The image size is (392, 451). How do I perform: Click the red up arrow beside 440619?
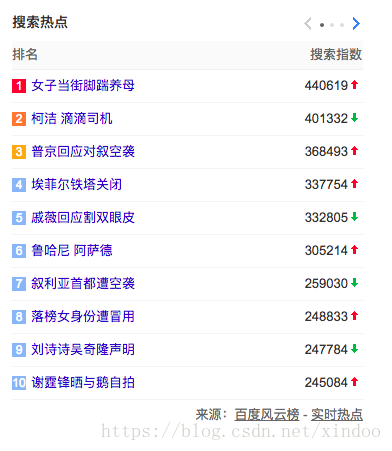(355, 85)
